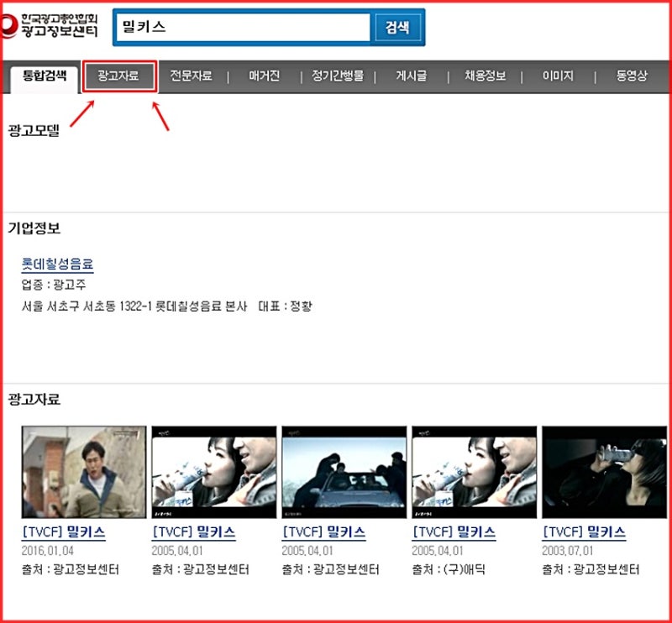Viewport: 672px width, 623px height.
Task: Click the 검색 search button
Action: coord(397,28)
